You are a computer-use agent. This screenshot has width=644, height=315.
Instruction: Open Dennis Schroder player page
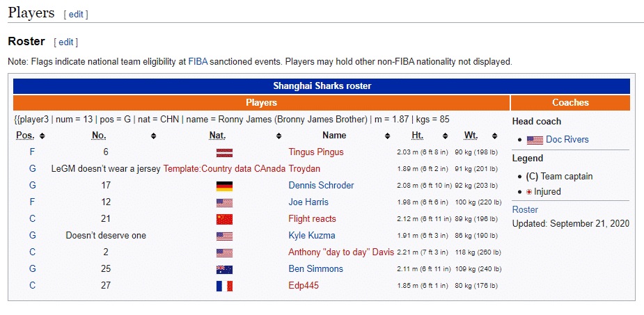point(321,186)
